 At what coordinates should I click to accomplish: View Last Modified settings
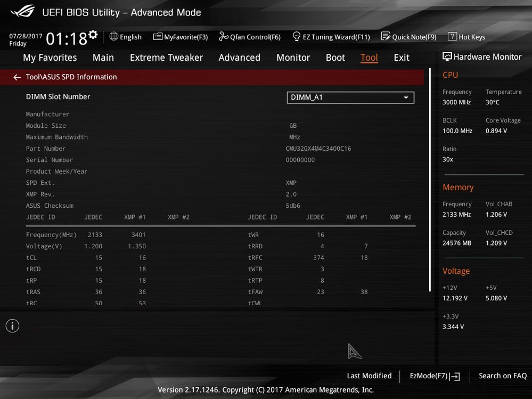369,376
